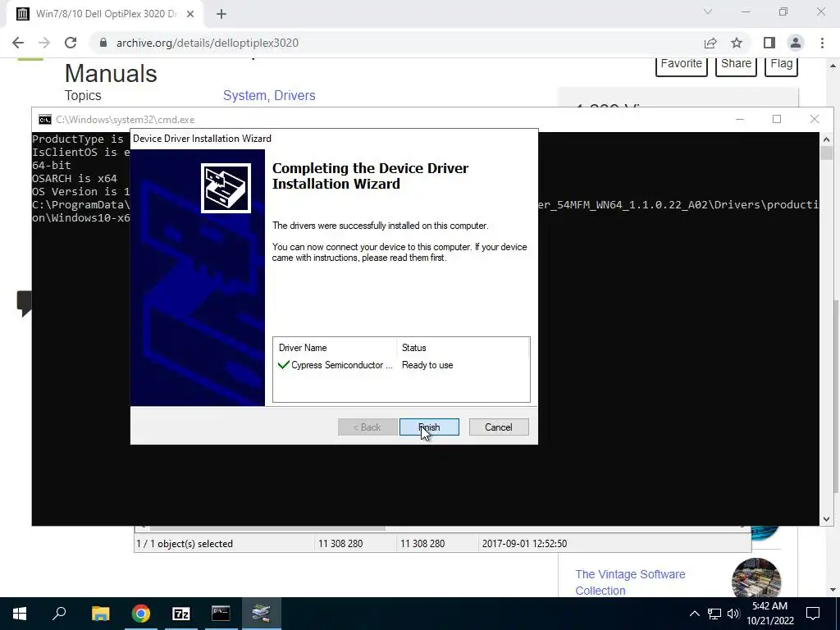View site lock info icon
840x630 pixels.
click(x=103, y=43)
